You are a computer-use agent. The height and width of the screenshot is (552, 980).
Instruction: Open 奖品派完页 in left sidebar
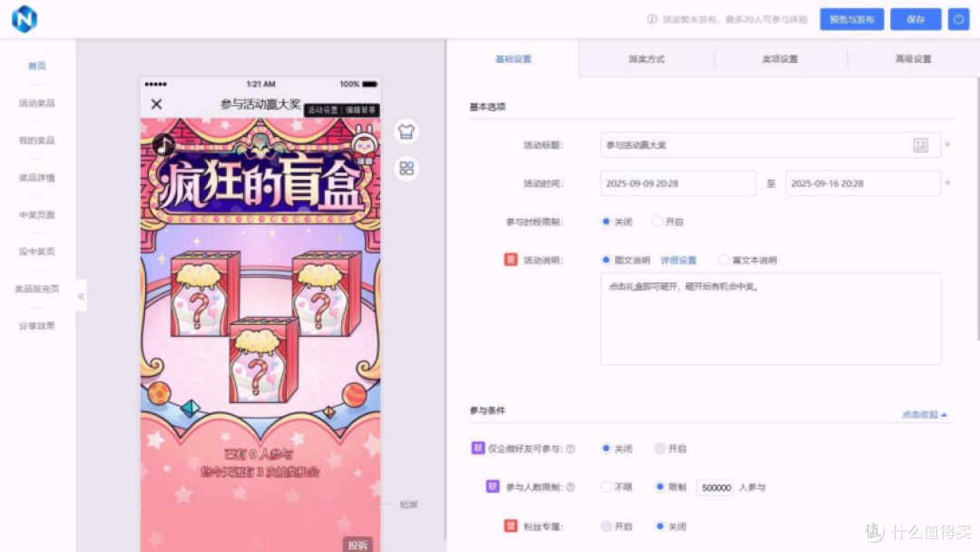pos(37,289)
